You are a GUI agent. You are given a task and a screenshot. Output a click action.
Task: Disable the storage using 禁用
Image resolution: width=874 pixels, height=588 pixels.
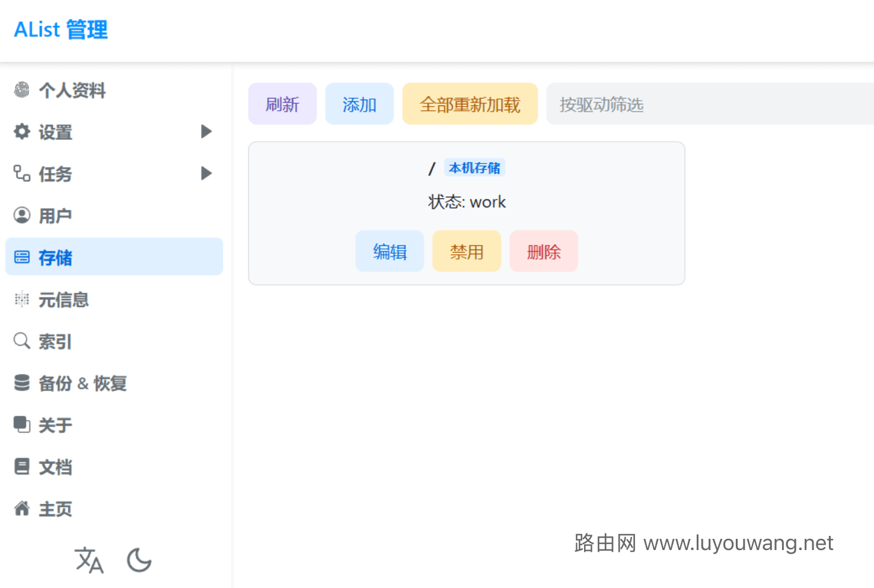467,251
